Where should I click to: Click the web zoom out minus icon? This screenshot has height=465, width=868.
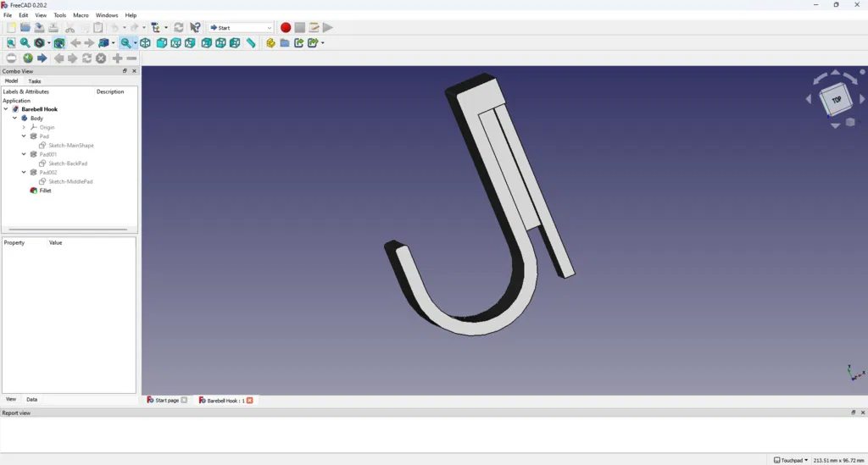(x=131, y=58)
